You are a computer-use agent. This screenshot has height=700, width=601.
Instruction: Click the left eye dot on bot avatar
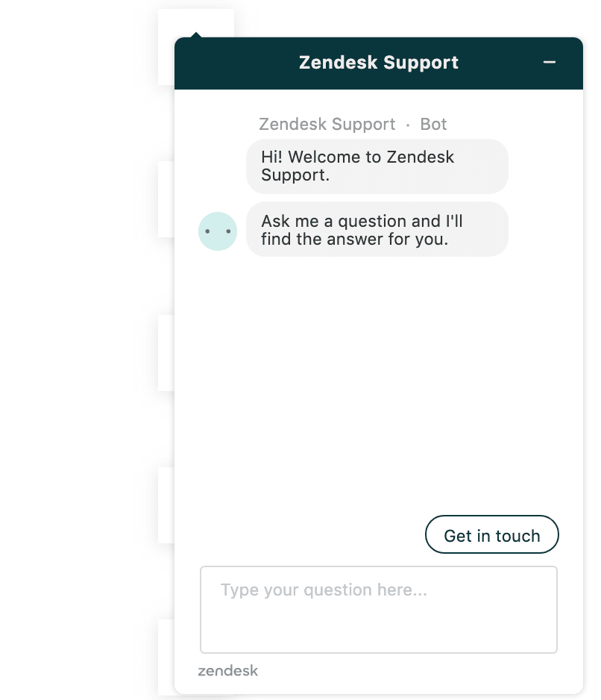(x=208, y=233)
